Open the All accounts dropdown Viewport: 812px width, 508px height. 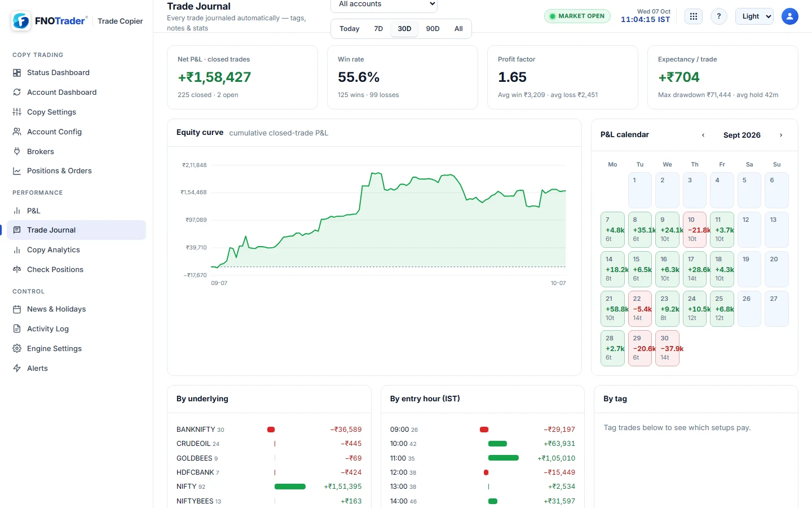click(384, 5)
